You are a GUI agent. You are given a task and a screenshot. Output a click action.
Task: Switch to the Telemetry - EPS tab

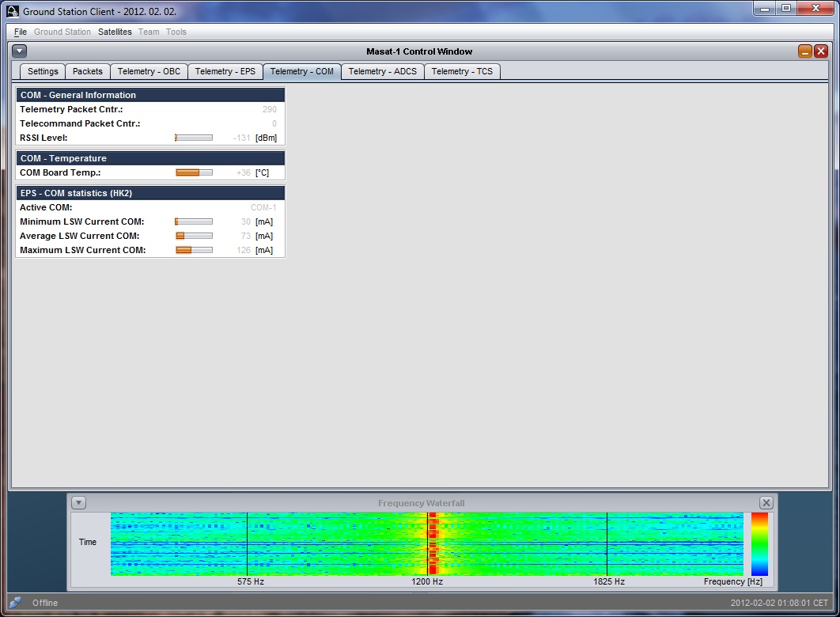click(x=225, y=71)
